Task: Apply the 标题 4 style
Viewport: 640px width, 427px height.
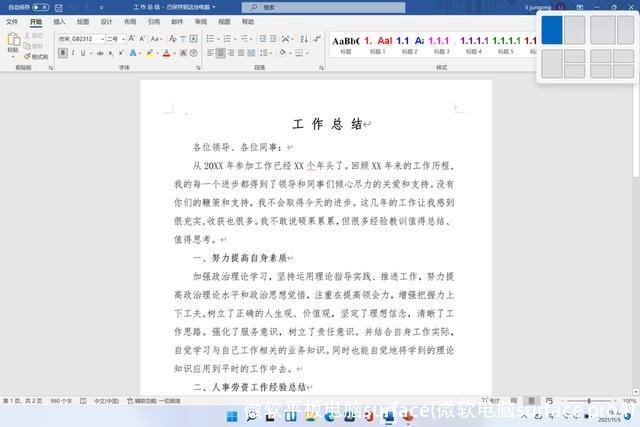Action: pyautogui.click(x=473, y=45)
